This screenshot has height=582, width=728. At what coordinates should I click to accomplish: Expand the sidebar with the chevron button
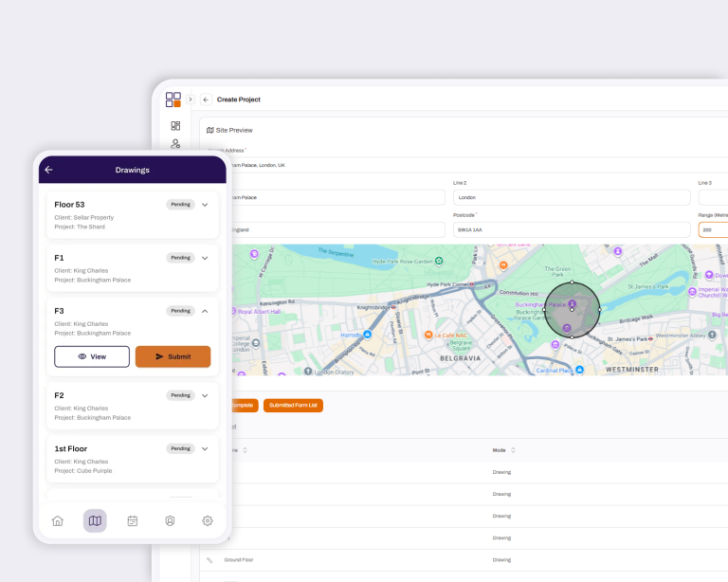pyautogui.click(x=191, y=100)
